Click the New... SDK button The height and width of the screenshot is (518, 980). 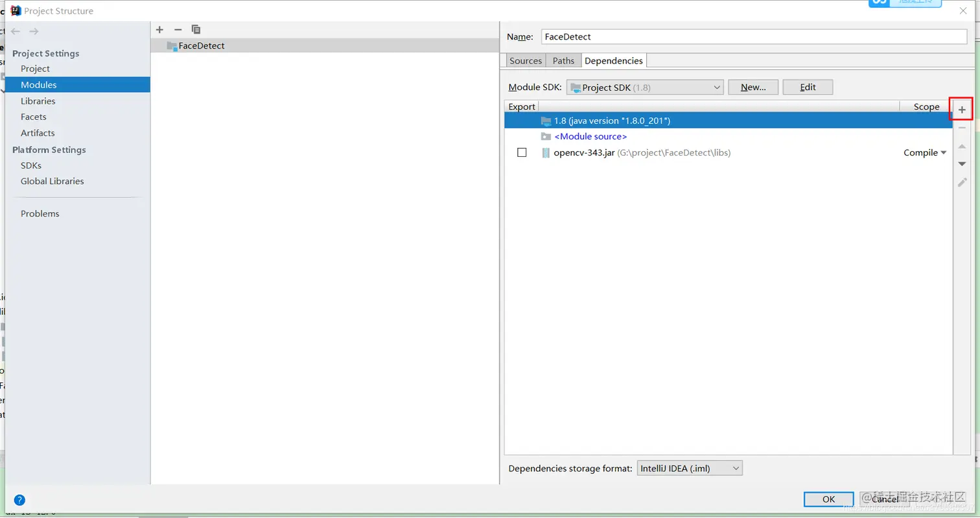coord(753,88)
